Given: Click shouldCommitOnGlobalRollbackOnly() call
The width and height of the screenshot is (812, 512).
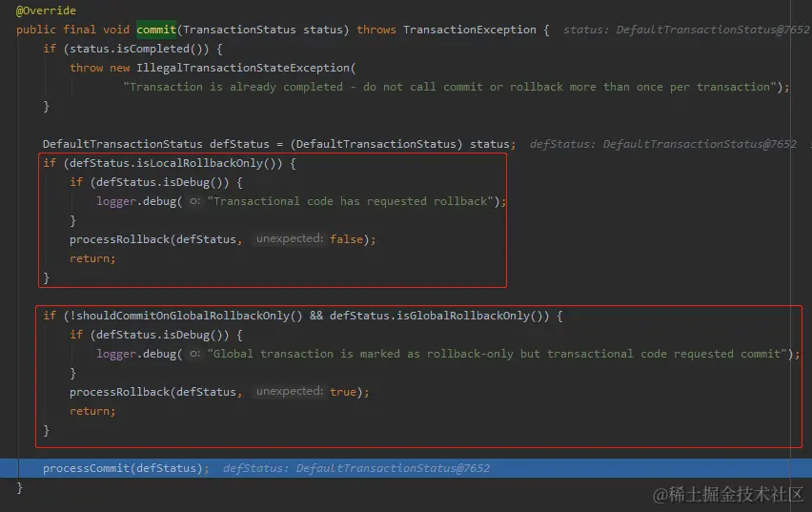Looking at the screenshot, I should coord(189,316).
